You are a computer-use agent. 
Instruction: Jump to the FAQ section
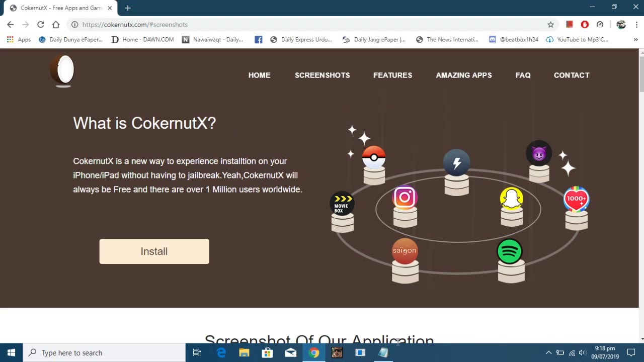523,75
